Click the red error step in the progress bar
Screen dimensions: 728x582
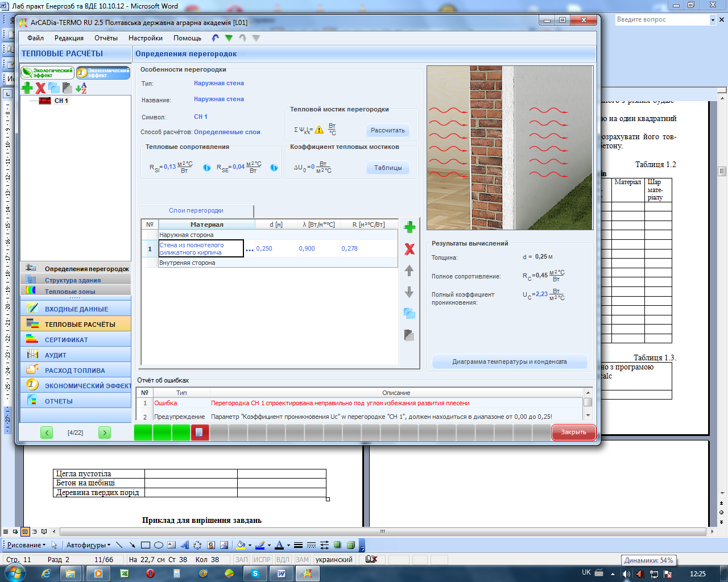200,433
